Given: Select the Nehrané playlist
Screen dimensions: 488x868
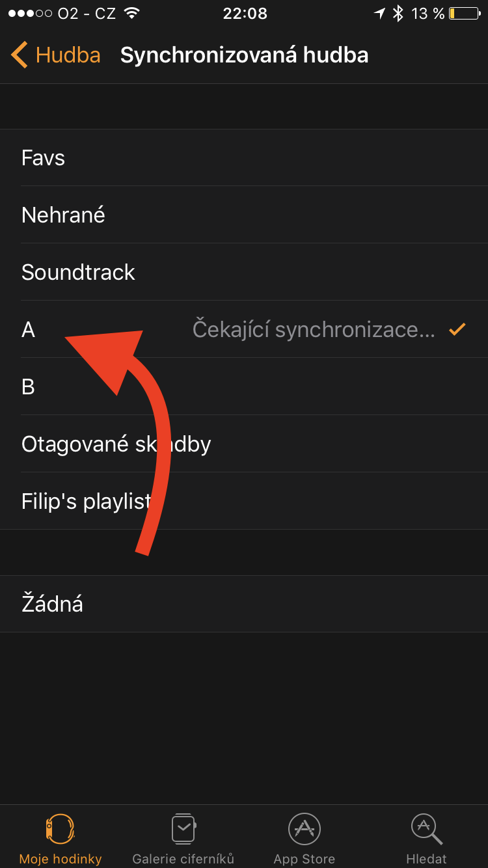Looking at the screenshot, I should [63, 215].
